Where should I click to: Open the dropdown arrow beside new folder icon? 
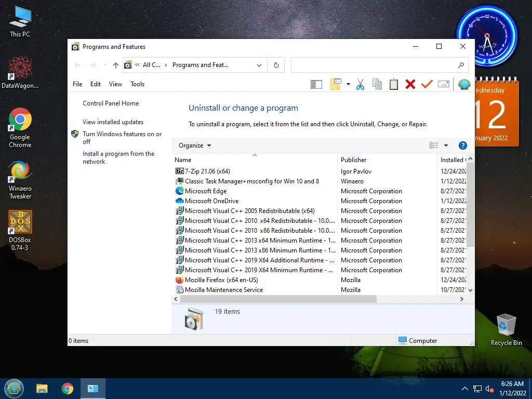[348, 84]
